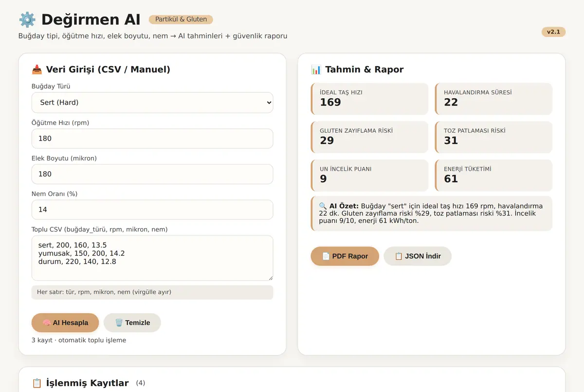Click the subtitle starting 'Buğday tipi, öğütme hızı'
Image resolution: width=584 pixels, height=392 pixels.
coord(153,36)
